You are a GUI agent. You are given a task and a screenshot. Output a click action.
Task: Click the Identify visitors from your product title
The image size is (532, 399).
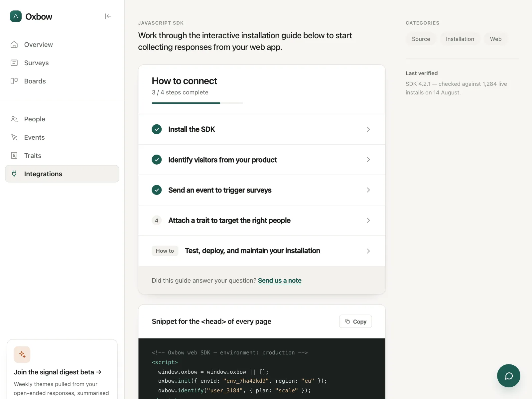pos(222,160)
